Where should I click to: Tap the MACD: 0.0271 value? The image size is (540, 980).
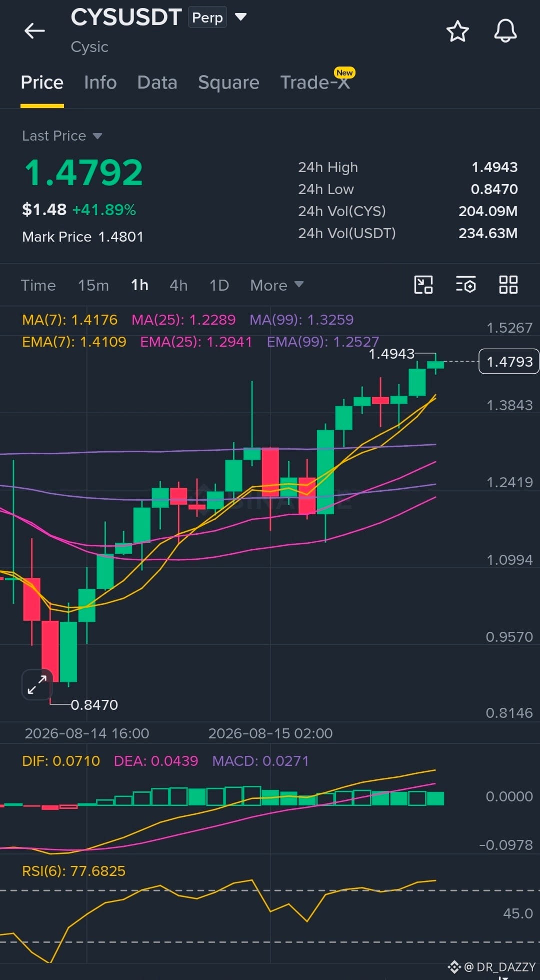tap(260, 761)
